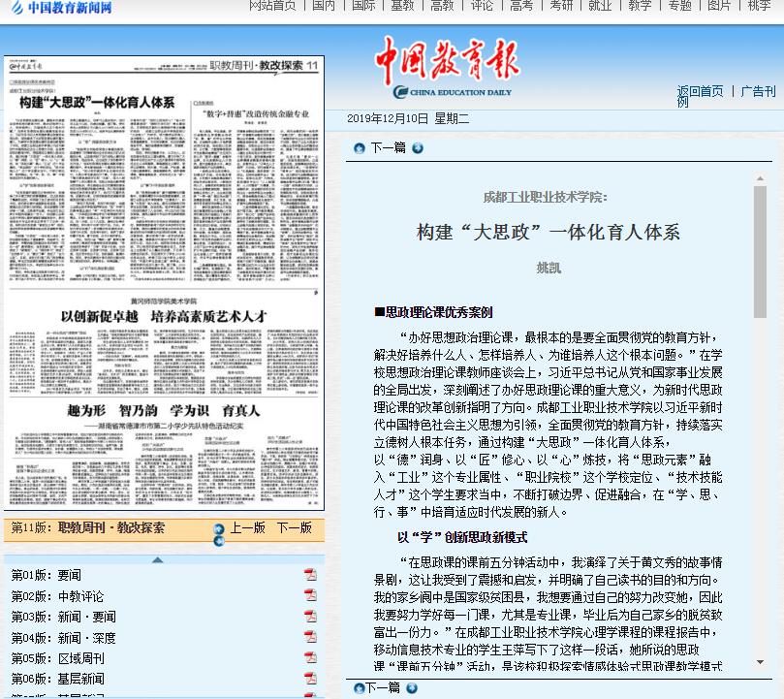Image resolution: width=784 pixels, height=699 pixels.
Task: Open the 基教 navigation item
Action: coord(402,6)
